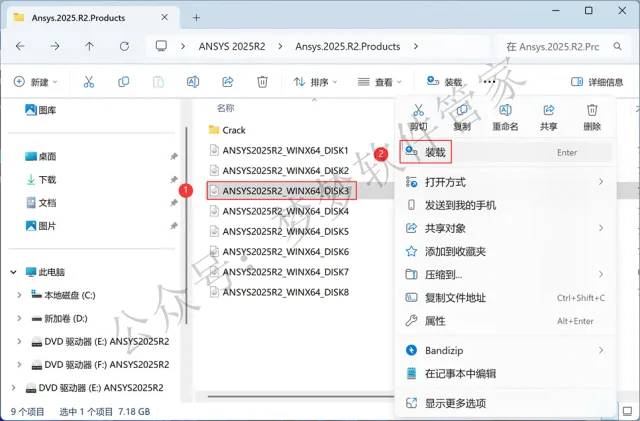Expand the DVD 驱动器 (F:) node

pos(19,364)
